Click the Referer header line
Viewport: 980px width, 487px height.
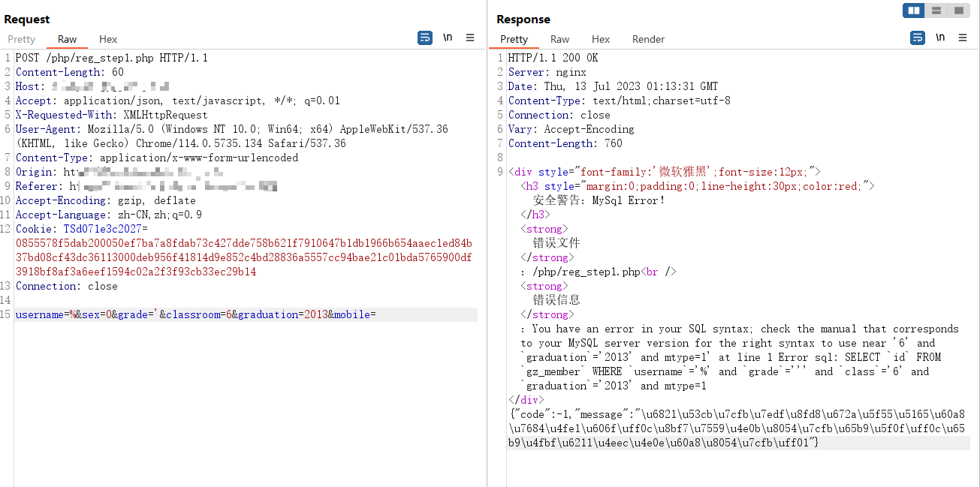pyautogui.click(x=146, y=186)
